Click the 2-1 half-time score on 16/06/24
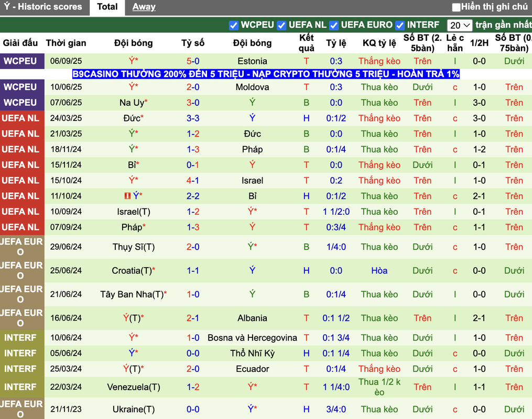The height and width of the screenshot is (419, 532). [x=479, y=318]
